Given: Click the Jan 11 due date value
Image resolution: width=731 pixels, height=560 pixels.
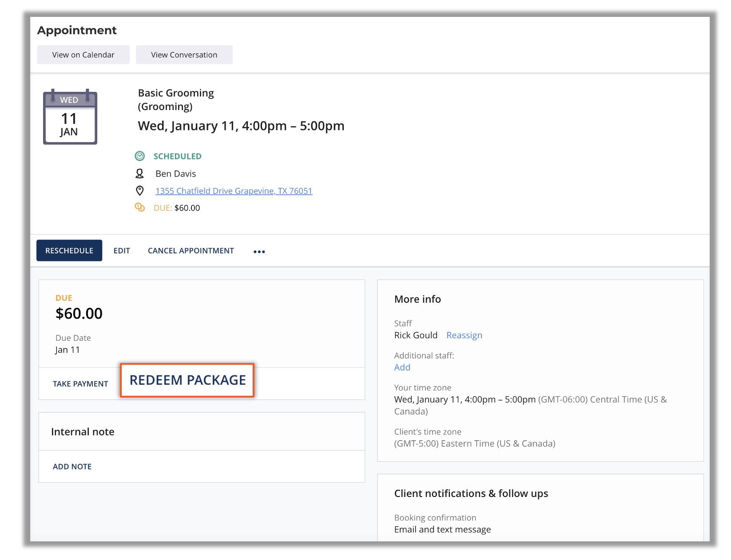Looking at the screenshot, I should point(68,350).
